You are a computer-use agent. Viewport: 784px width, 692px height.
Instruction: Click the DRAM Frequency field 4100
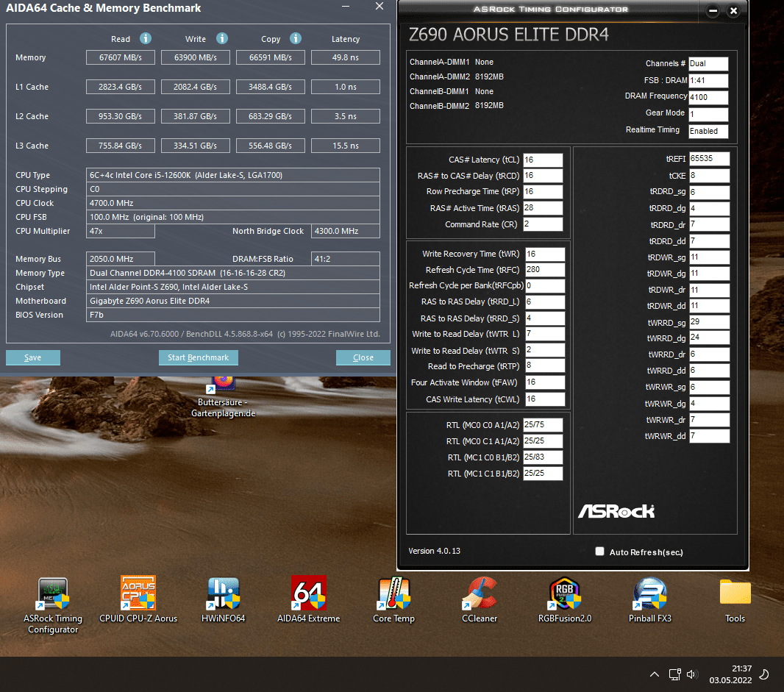tap(708, 97)
